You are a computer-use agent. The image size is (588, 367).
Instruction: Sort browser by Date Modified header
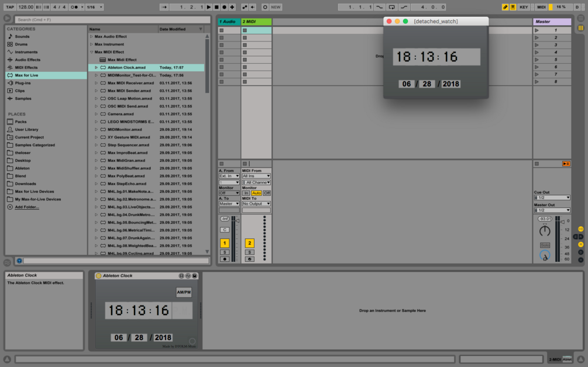coord(181,29)
